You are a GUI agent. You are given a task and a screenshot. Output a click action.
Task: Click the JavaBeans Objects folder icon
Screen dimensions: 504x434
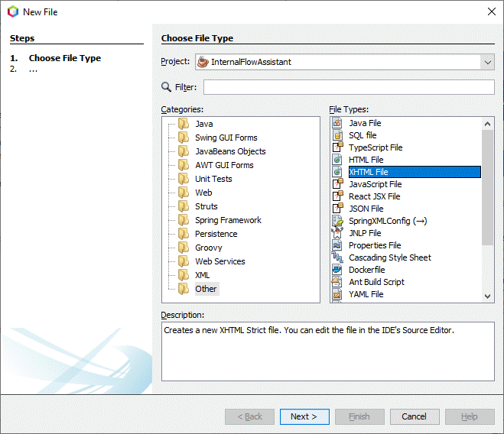click(184, 151)
